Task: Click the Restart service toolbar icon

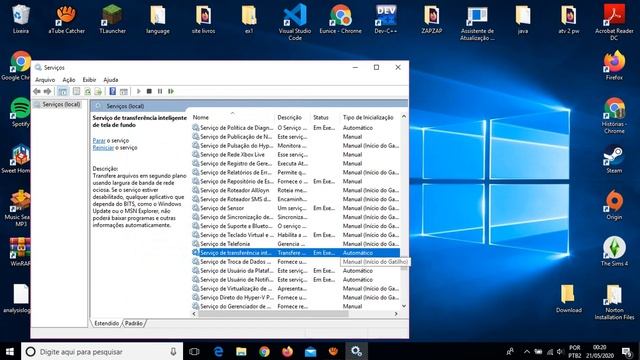Action: pyautogui.click(x=171, y=91)
